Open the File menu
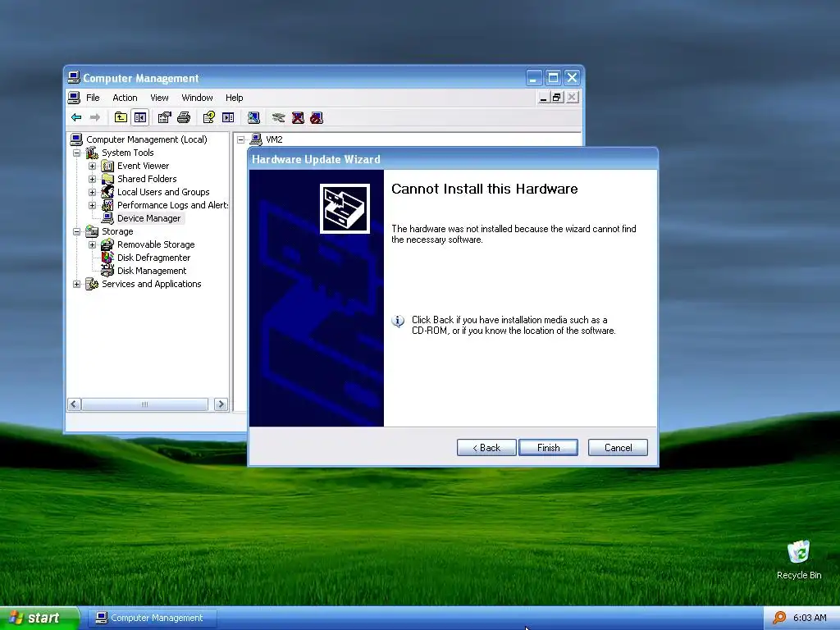This screenshot has width=840, height=630. pyautogui.click(x=93, y=98)
